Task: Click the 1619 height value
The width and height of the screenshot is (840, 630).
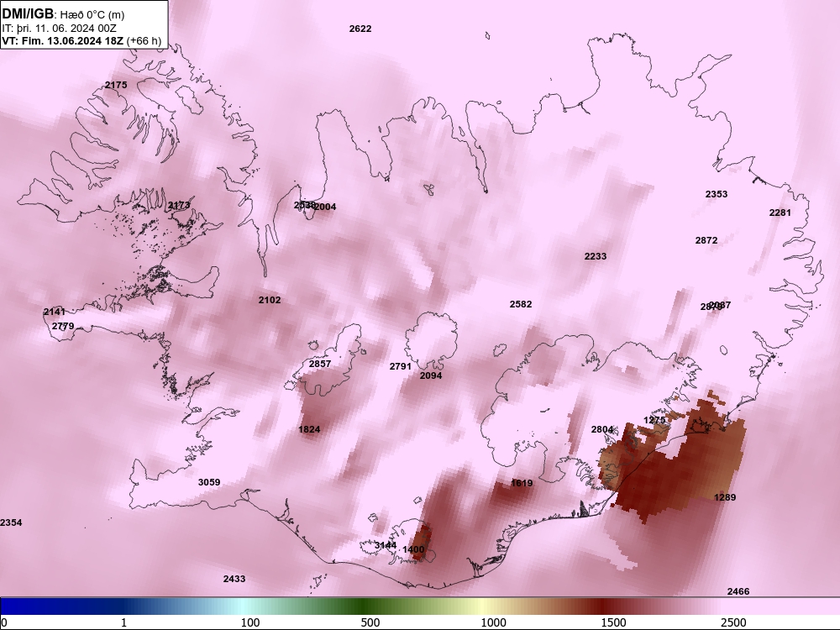Action: point(522,483)
